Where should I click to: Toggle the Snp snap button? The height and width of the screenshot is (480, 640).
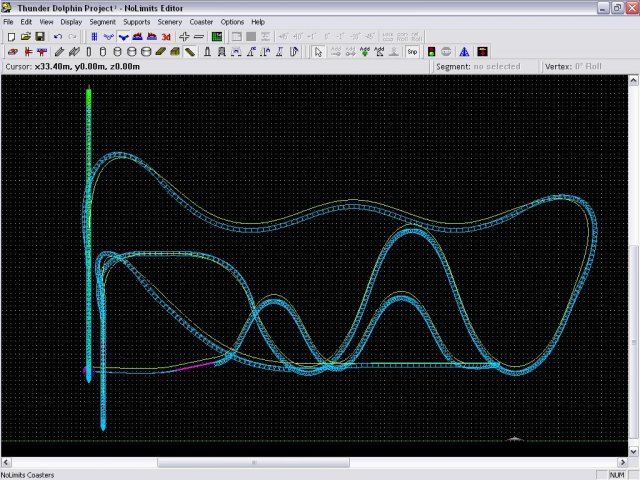(412, 52)
